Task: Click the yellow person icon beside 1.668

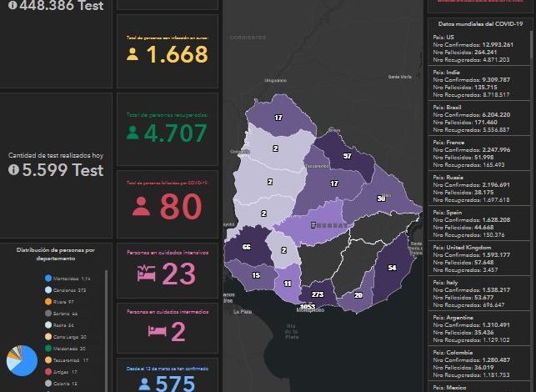Action: click(133, 54)
